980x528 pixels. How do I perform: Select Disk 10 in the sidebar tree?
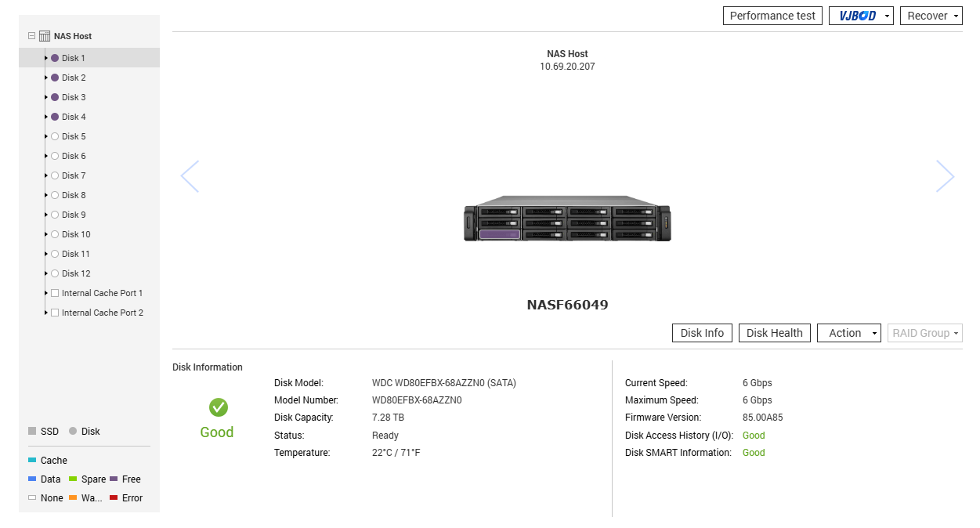click(74, 233)
